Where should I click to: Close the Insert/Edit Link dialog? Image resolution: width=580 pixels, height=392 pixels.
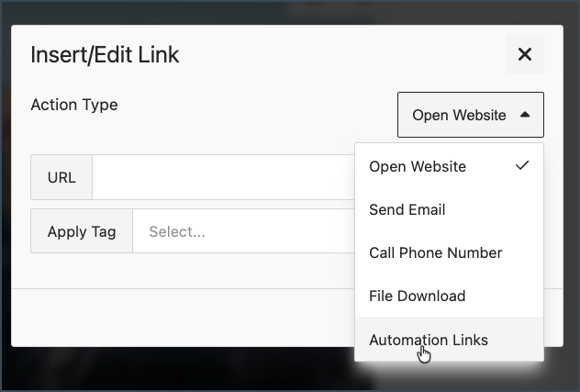525,54
